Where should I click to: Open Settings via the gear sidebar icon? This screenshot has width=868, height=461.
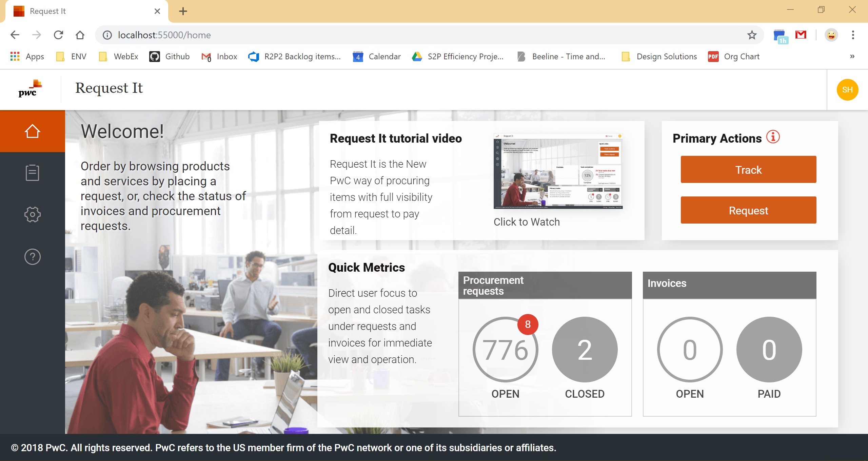[x=32, y=214]
